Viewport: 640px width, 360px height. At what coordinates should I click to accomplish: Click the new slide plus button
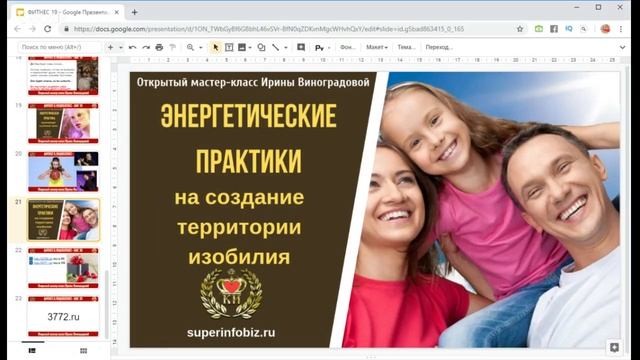pyautogui.click(x=110, y=47)
